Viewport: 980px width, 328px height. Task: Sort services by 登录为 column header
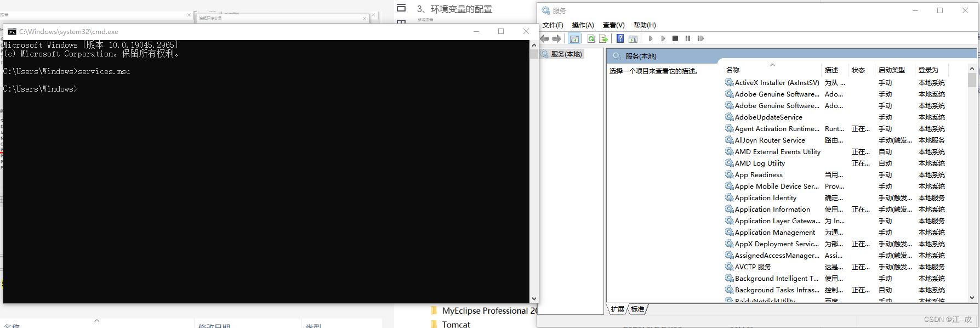click(931, 70)
